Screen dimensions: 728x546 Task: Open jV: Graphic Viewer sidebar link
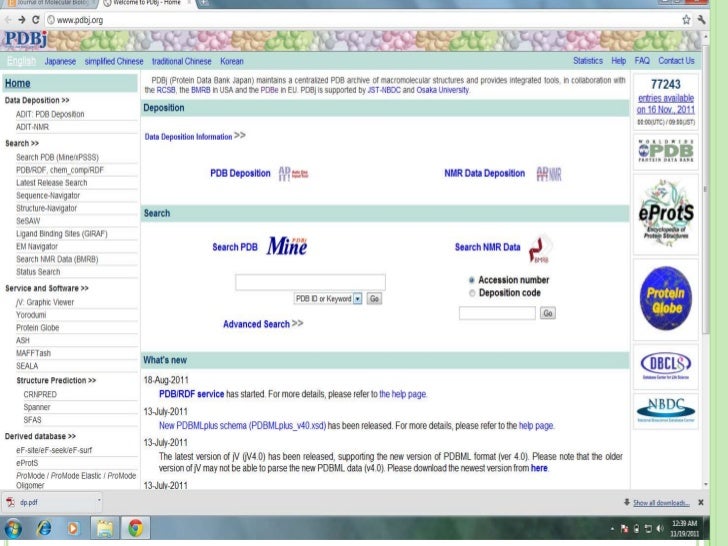point(45,302)
